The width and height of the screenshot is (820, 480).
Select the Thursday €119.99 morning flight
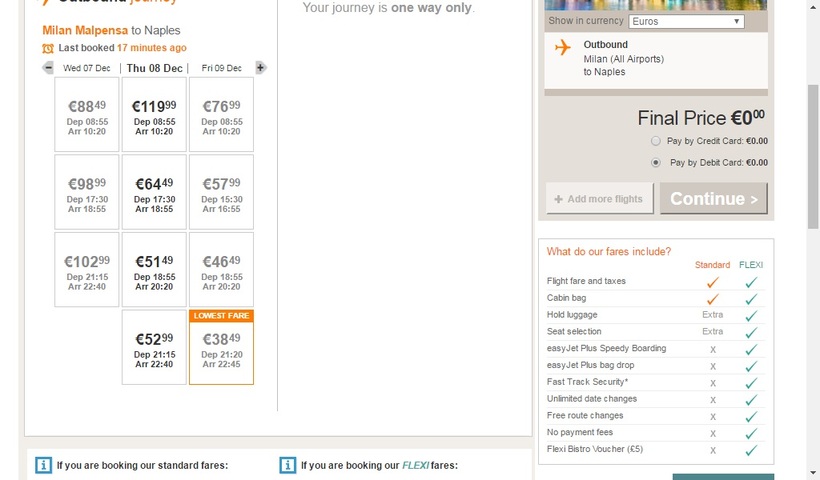[154, 115]
